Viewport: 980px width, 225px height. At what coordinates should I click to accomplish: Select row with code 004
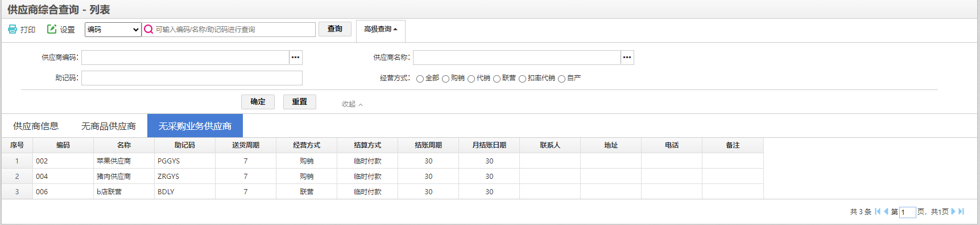383,177
